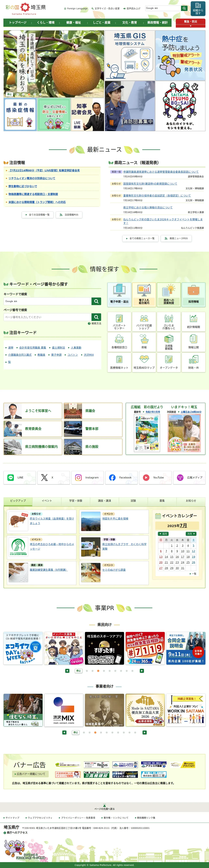Open しごと・産業 navigation menu

[x=101, y=23]
